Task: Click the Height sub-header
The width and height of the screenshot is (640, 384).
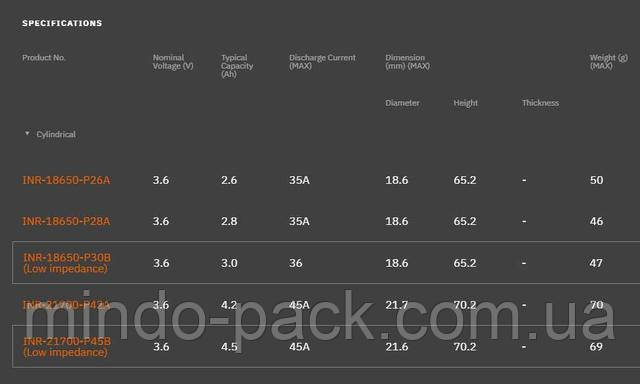Action: [x=465, y=103]
